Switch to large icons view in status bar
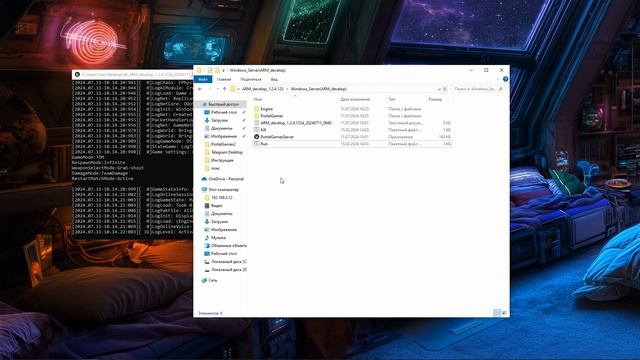The image size is (640, 360). coord(504,313)
